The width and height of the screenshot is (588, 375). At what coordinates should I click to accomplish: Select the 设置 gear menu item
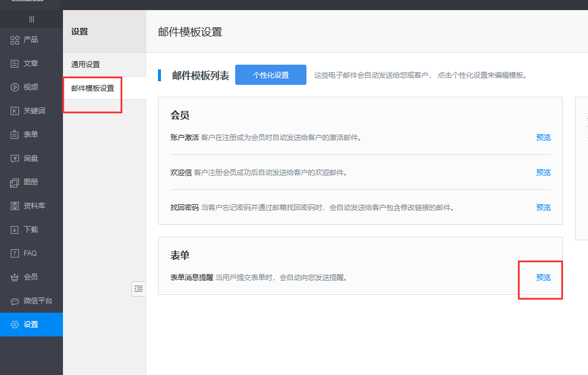coord(31,325)
